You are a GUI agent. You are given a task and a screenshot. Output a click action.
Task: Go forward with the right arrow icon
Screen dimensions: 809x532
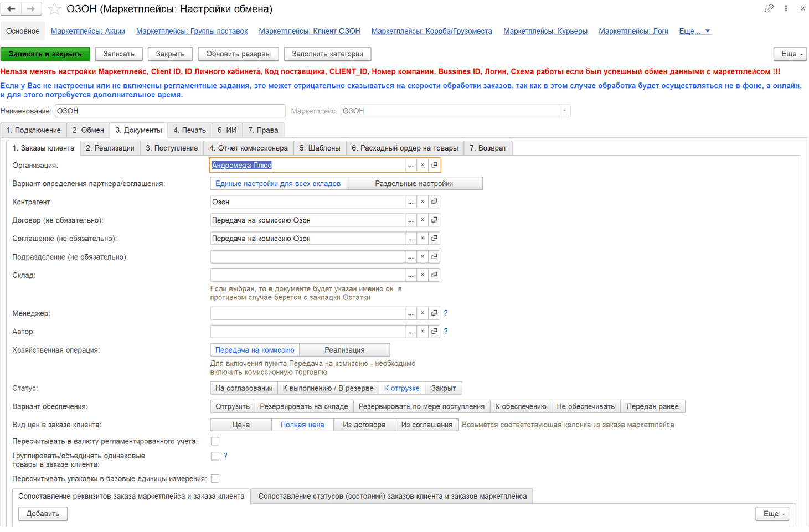30,9
